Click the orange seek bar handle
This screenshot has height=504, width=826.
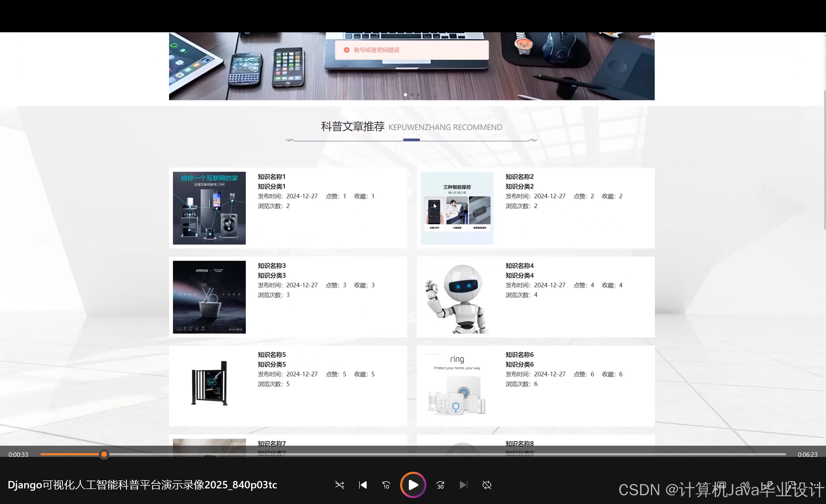tap(104, 454)
